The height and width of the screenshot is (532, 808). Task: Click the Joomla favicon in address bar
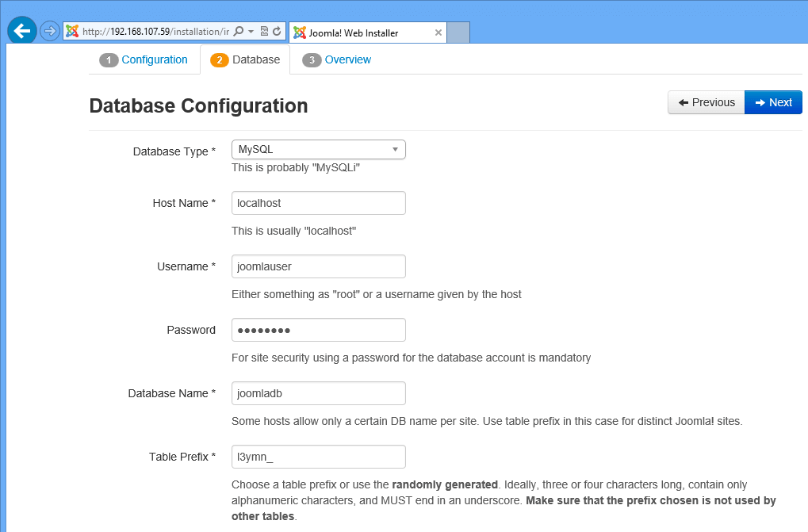pos(72,32)
